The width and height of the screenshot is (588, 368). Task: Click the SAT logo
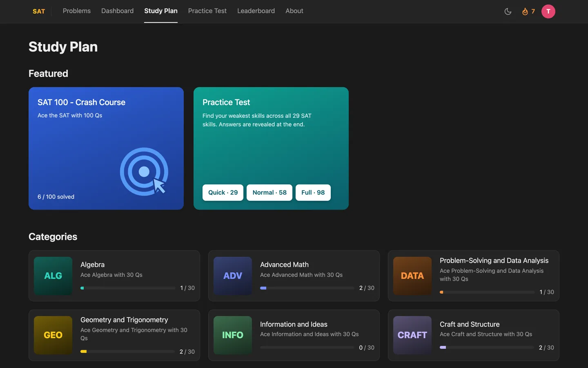click(x=39, y=11)
